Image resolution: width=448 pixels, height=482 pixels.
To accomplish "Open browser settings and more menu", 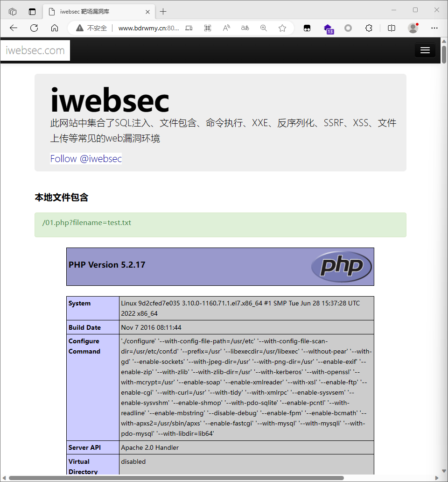I will (x=434, y=28).
